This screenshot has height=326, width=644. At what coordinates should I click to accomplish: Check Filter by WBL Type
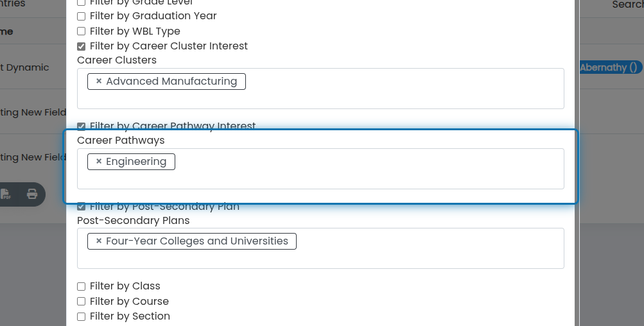(82, 31)
